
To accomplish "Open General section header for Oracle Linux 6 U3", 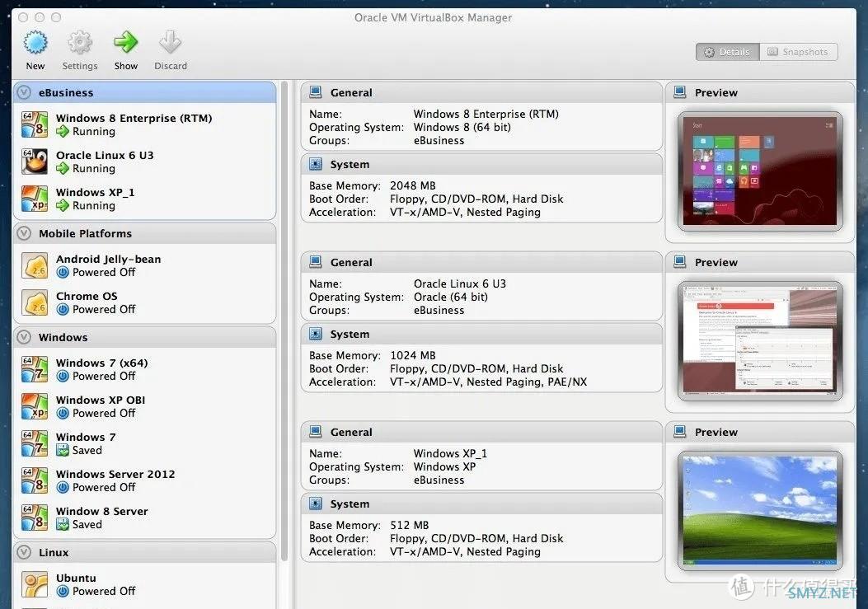I will 481,262.
